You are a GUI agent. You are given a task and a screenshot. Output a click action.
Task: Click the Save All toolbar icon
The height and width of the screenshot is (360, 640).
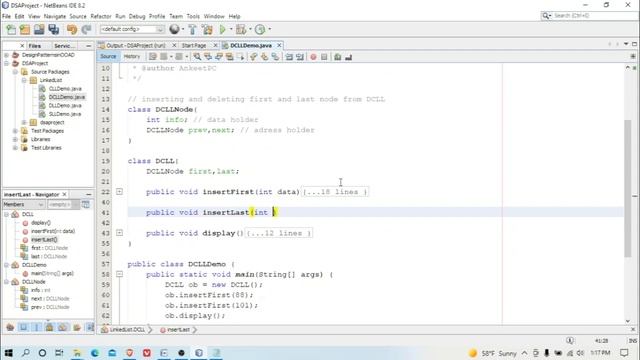click(53, 29)
